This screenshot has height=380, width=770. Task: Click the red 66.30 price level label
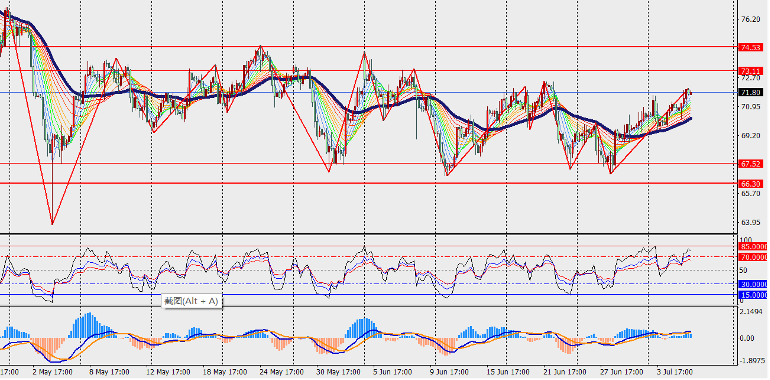[x=751, y=183]
